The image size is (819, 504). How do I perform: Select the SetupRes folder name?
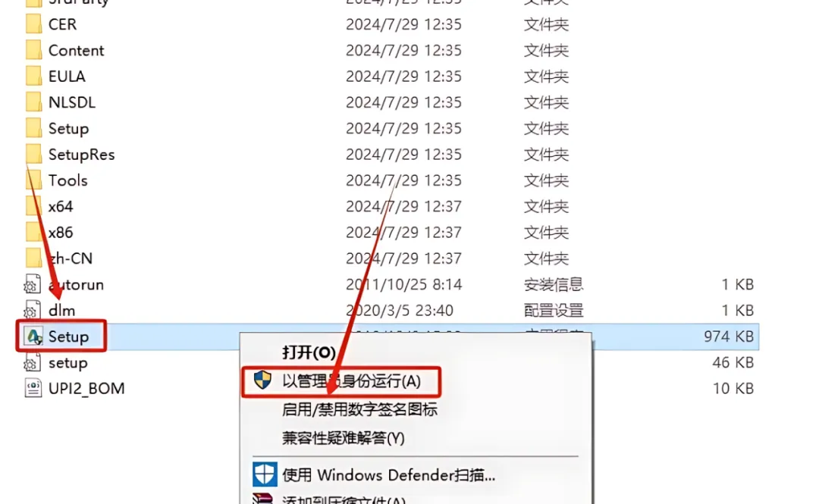(x=81, y=155)
